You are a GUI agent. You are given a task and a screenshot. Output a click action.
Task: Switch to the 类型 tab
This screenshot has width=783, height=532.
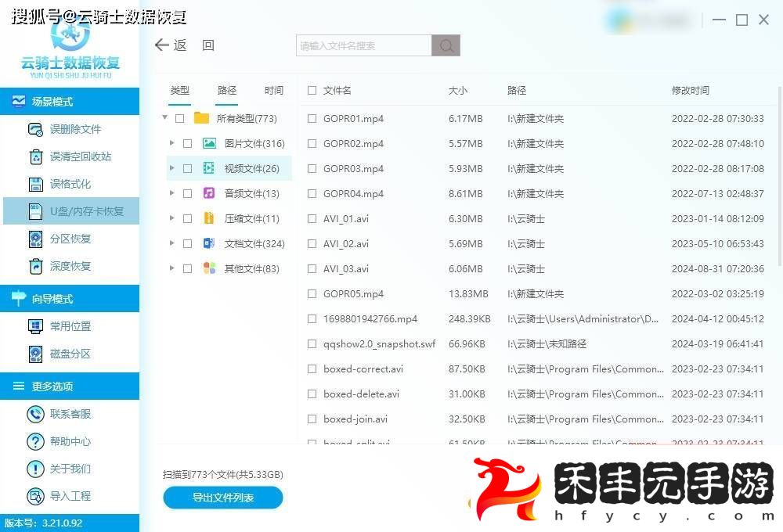coord(180,90)
